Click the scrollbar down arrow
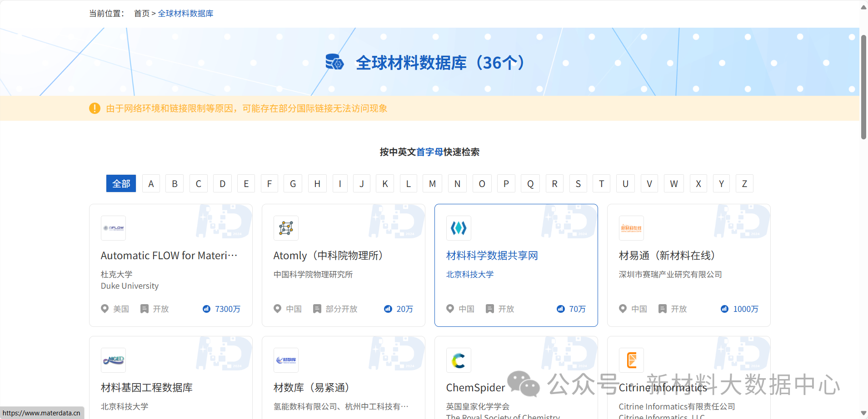 pyautogui.click(x=863, y=413)
